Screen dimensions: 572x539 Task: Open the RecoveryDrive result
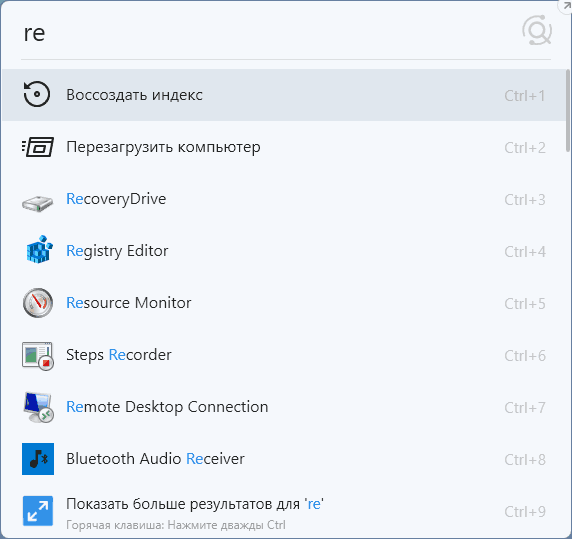tap(284, 199)
